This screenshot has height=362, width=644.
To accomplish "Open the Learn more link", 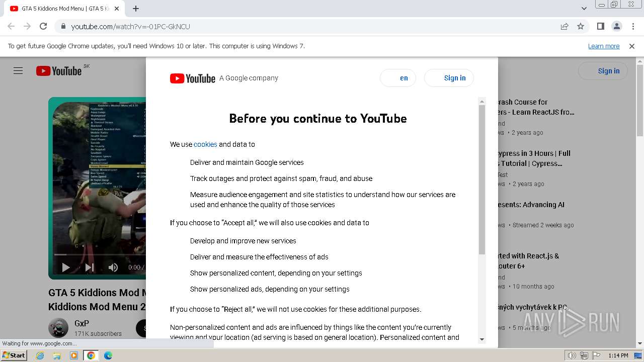I will pyautogui.click(x=604, y=46).
